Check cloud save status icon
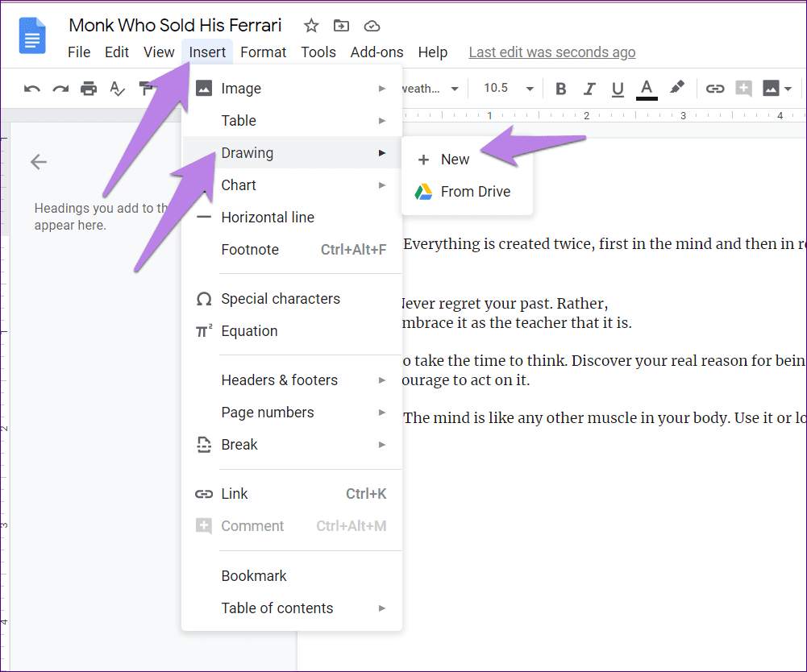807x672 pixels. [372, 26]
